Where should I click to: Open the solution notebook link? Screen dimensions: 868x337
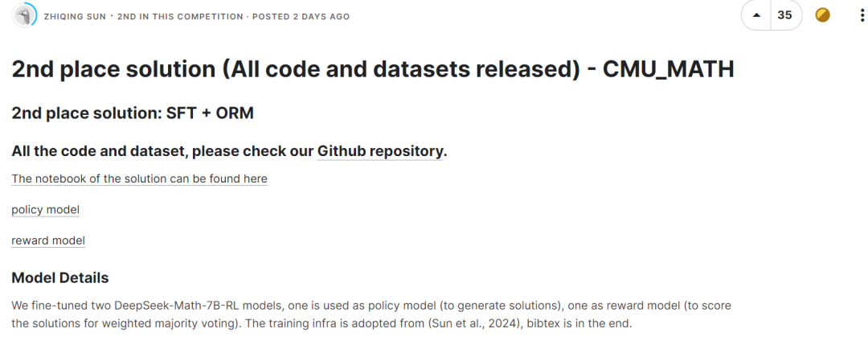pos(139,179)
